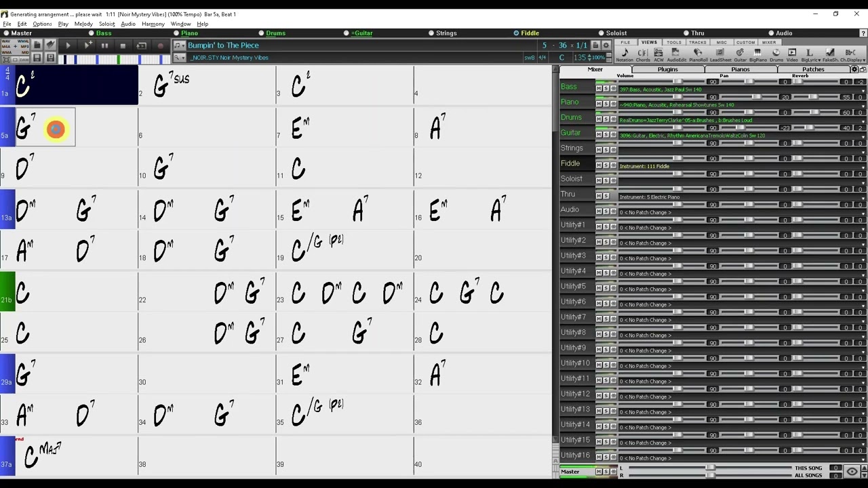868x488 pixels.
Task: Float the Mixer window icon
Action: (863, 69)
